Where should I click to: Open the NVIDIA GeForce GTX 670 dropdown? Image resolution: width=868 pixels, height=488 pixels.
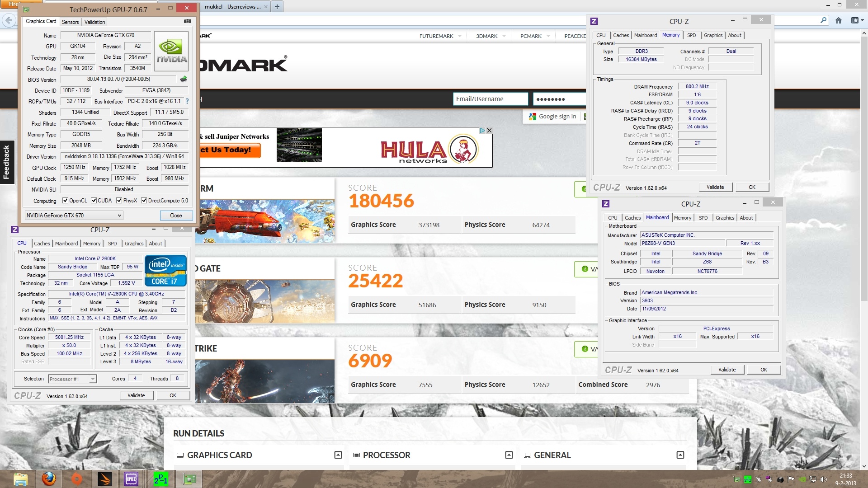pos(74,216)
